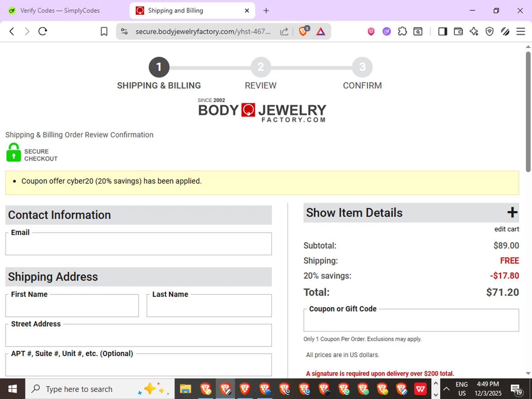Open browser hamburger main menu
Screen dimensions: 532x399
point(521,32)
